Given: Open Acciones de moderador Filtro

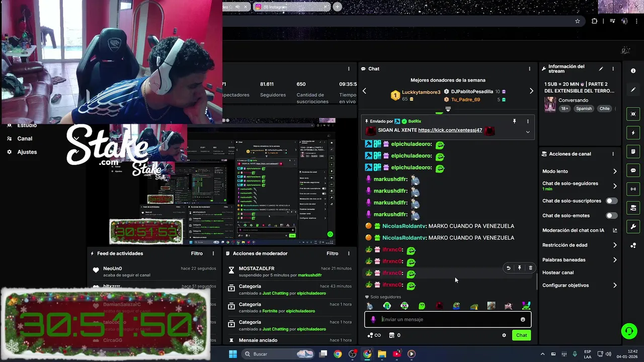Looking at the screenshot, I should pyautogui.click(x=333, y=253).
